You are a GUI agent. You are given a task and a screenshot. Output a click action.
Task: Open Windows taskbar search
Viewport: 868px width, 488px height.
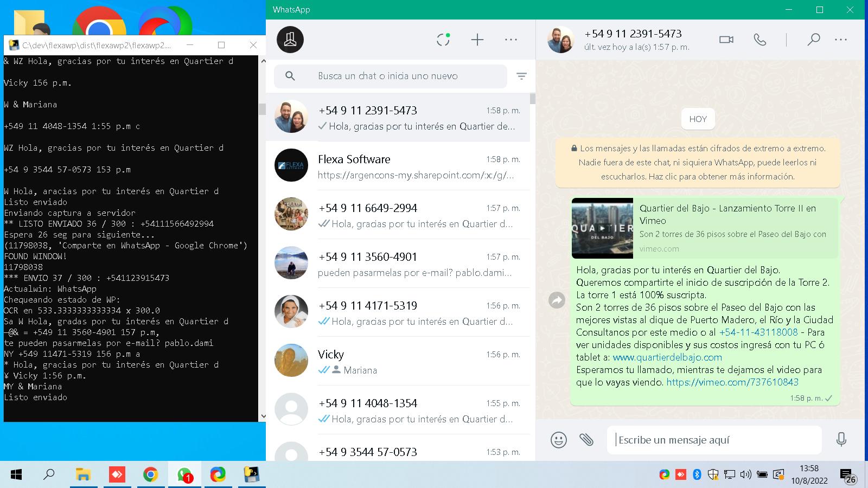coord(49,475)
